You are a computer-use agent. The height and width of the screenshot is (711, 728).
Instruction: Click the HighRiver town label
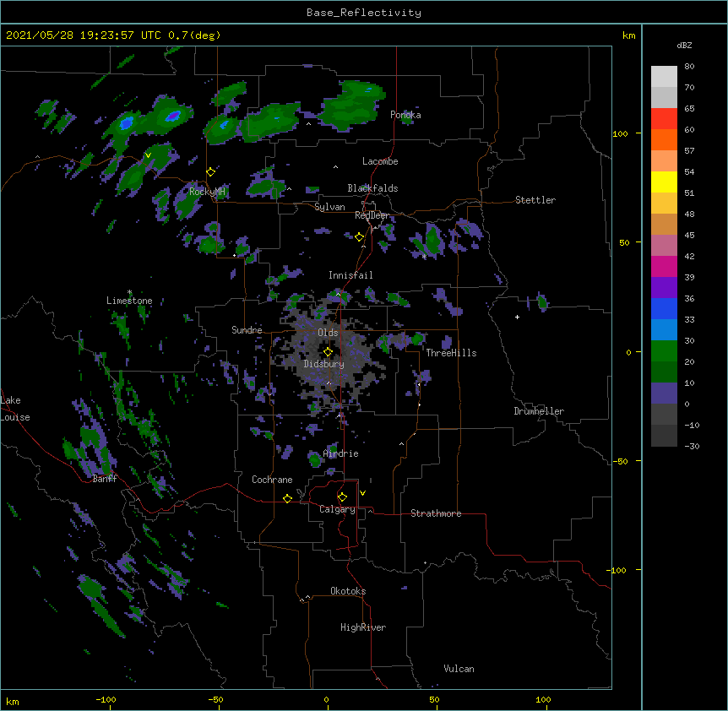click(x=363, y=627)
